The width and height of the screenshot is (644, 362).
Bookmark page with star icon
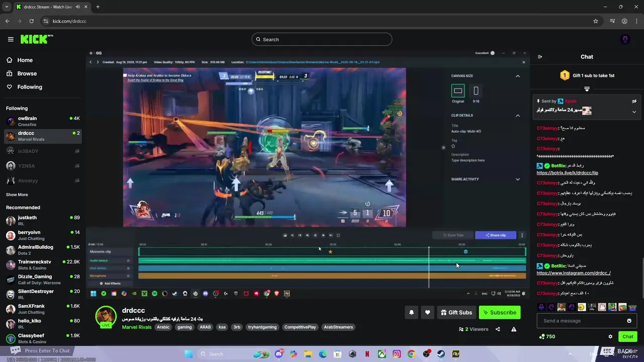point(596,21)
